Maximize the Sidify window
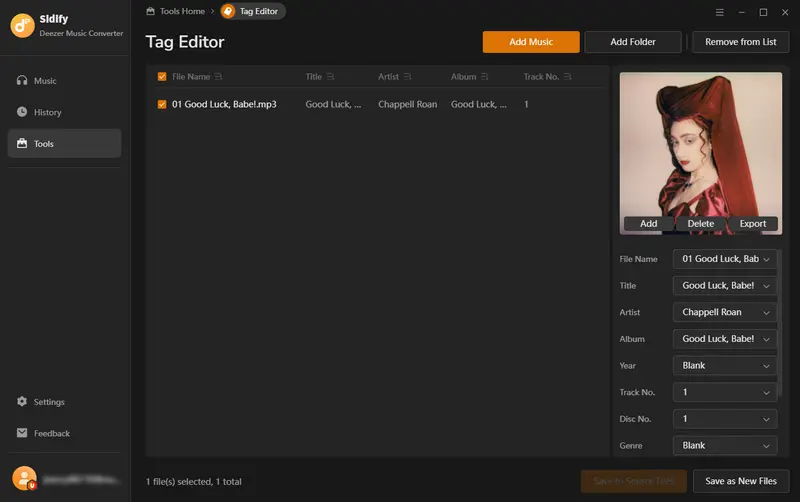Image resolution: width=800 pixels, height=502 pixels. coord(763,12)
